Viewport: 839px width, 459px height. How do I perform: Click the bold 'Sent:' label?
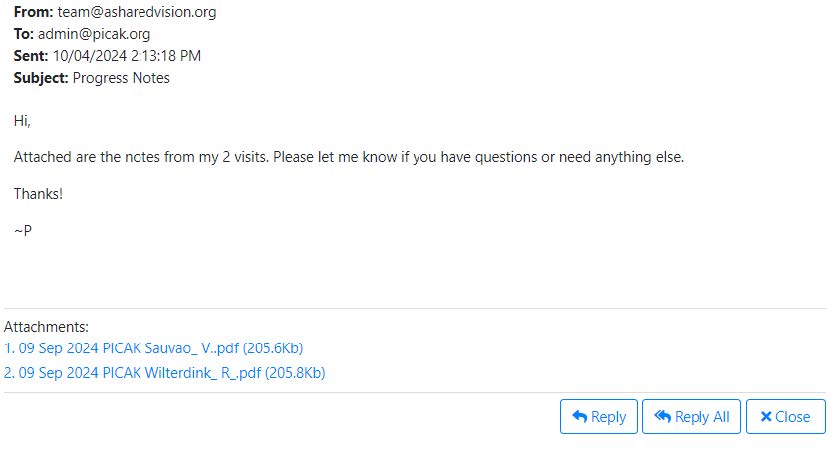[31, 56]
